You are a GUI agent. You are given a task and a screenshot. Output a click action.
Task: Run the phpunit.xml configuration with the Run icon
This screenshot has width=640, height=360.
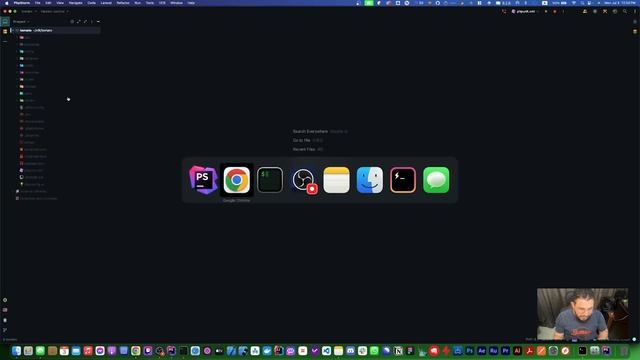click(x=546, y=11)
